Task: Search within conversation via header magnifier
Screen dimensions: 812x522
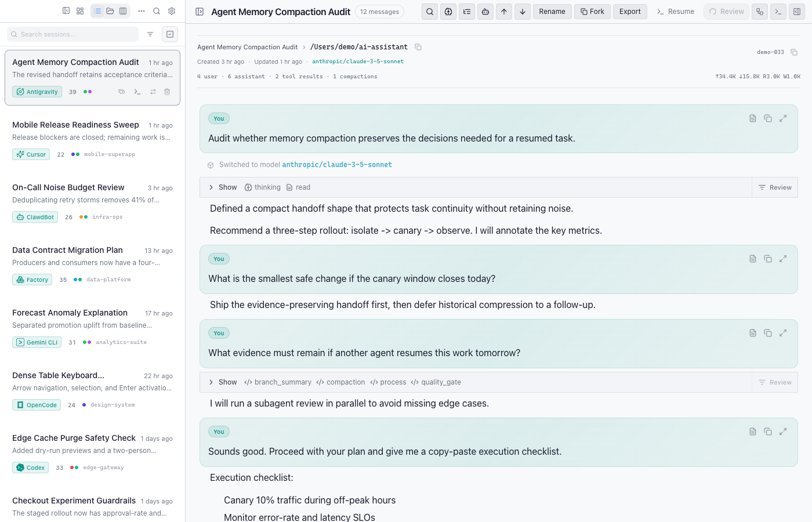Action: pos(430,12)
